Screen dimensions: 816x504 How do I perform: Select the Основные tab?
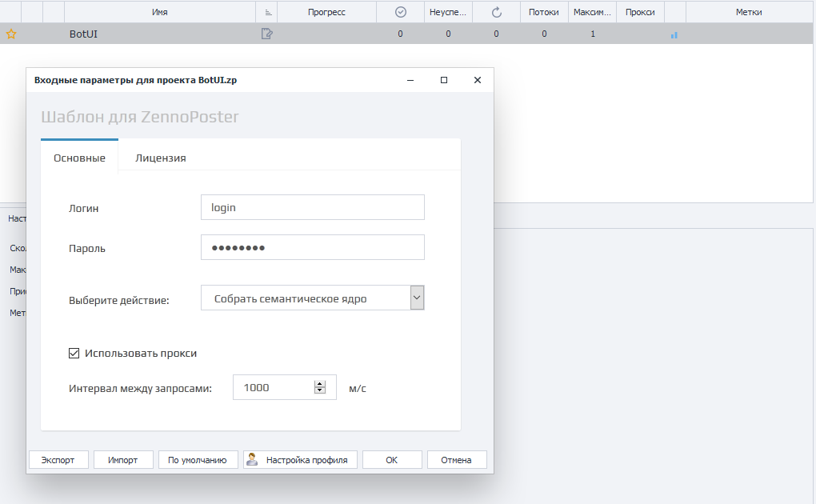coord(78,158)
